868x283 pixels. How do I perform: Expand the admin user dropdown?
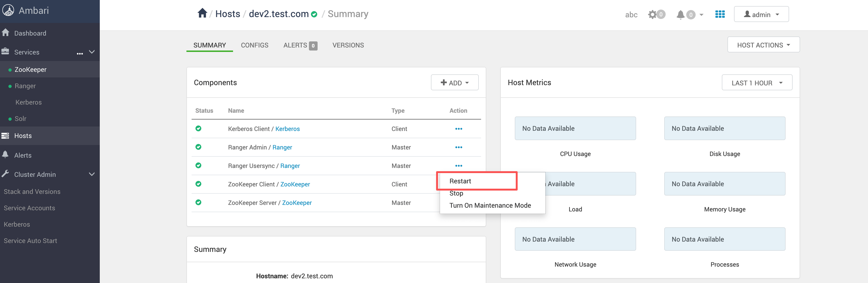pos(761,15)
